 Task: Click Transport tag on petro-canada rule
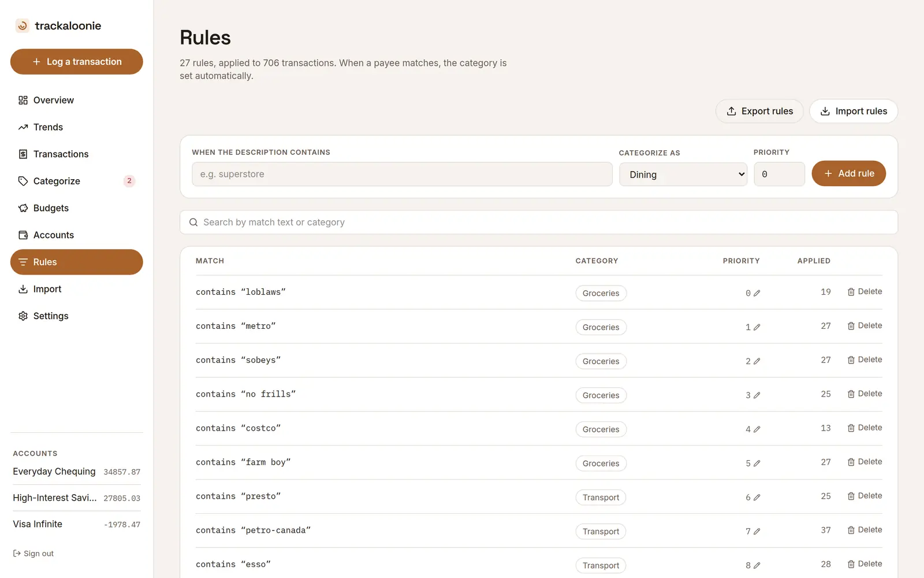[601, 532]
